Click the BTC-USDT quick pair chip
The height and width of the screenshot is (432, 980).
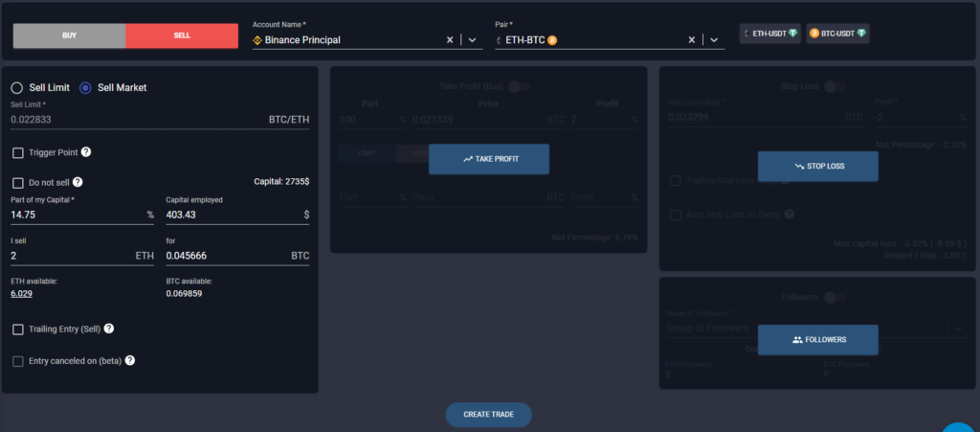point(837,34)
